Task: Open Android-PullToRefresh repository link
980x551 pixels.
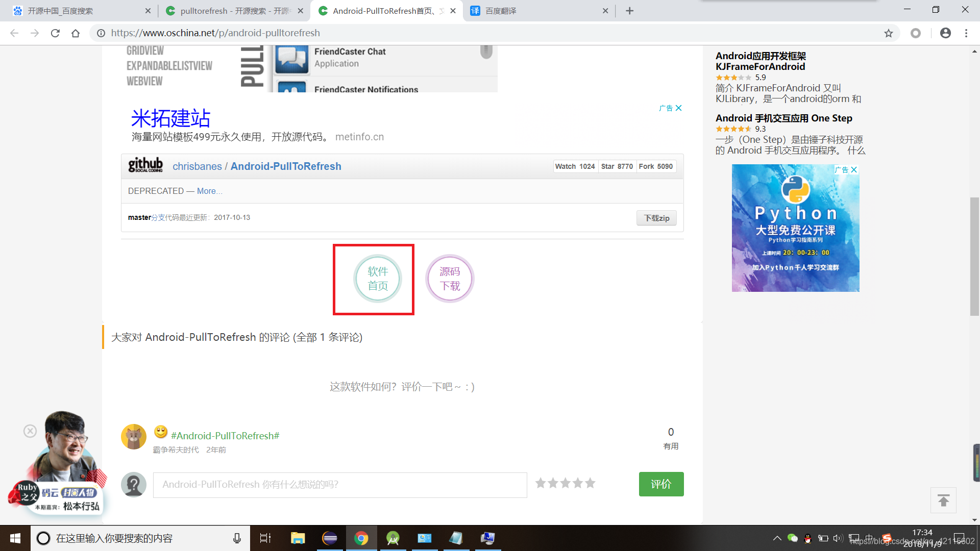Action: click(x=286, y=166)
